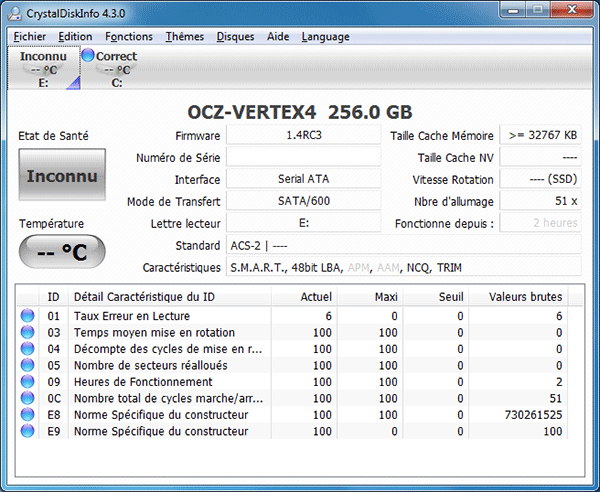Click the status orb for row 05
The width and height of the screenshot is (600, 492).
[27, 365]
